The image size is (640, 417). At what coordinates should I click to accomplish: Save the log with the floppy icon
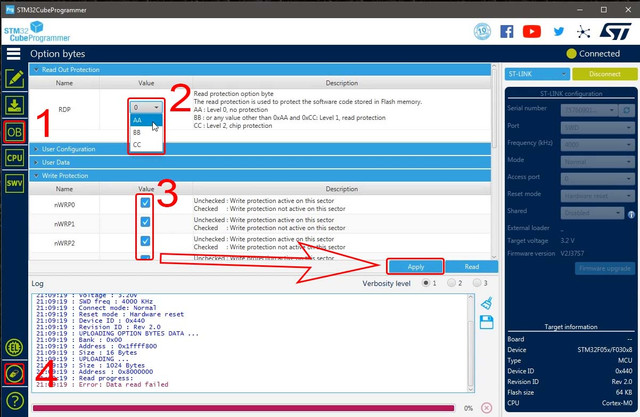(x=487, y=322)
